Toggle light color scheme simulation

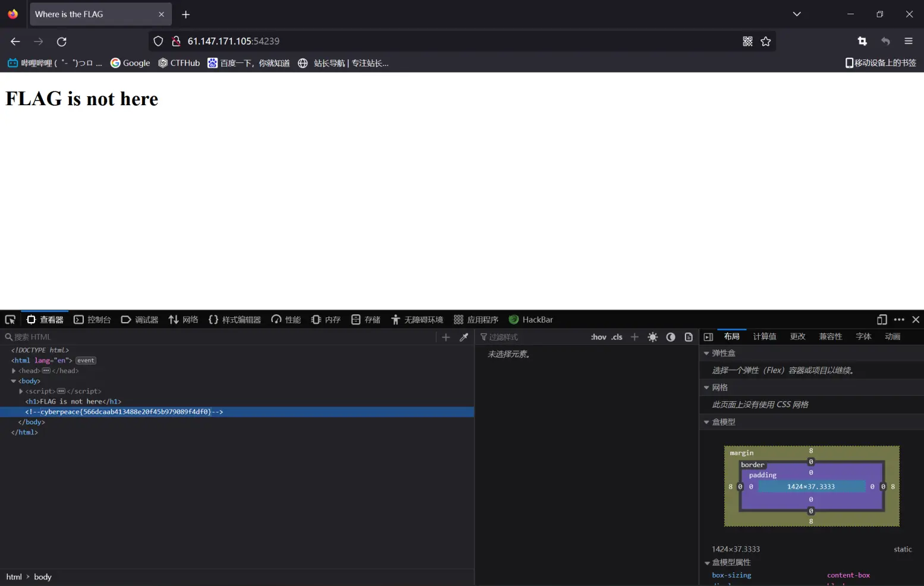[x=652, y=337]
